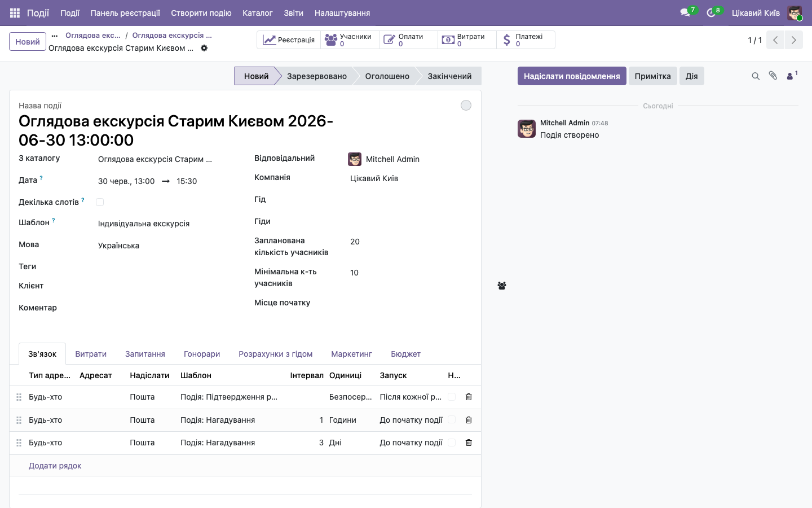
Task: Click Дія button in chatter
Action: point(692,76)
